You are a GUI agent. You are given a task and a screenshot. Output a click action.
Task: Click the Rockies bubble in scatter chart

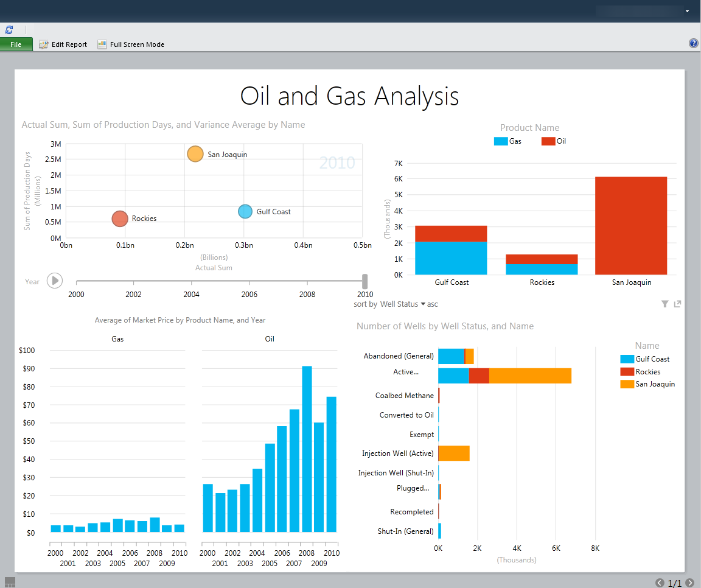pos(120,219)
